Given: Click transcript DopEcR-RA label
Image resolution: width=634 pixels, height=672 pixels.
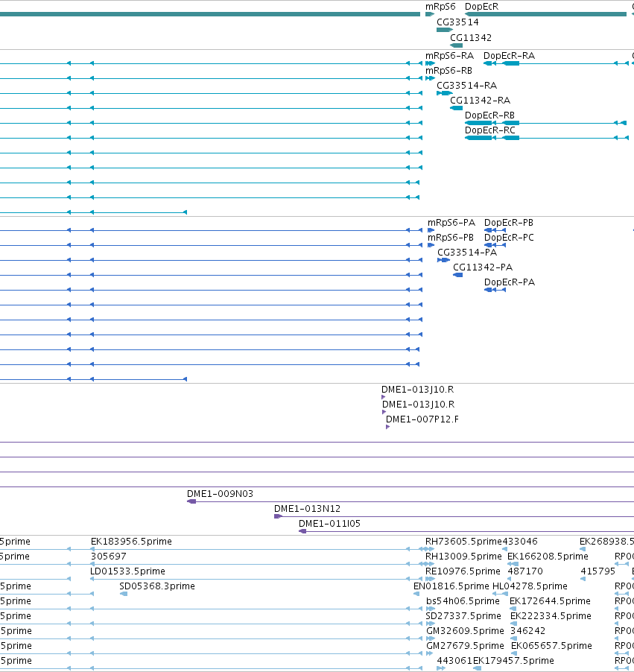Looking at the screenshot, I should click(509, 56).
